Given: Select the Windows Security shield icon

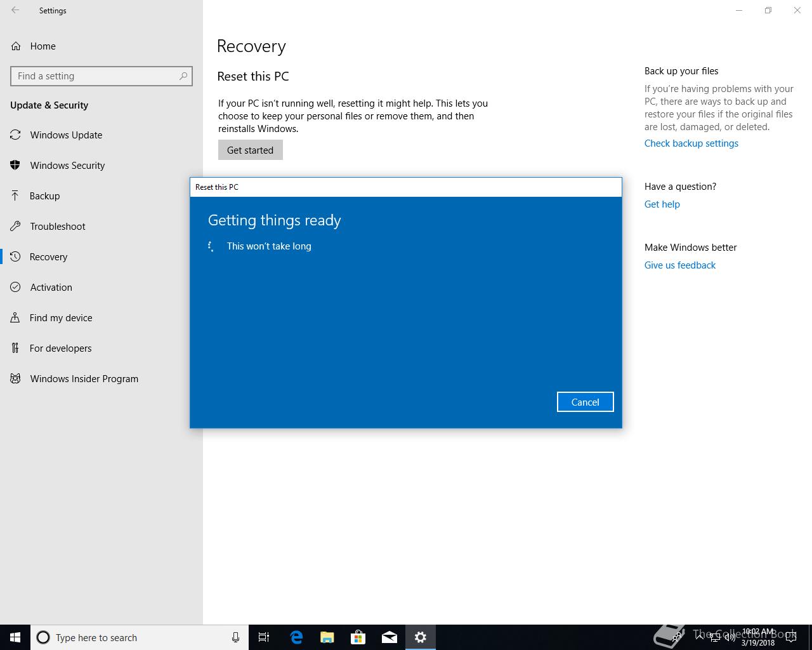Looking at the screenshot, I should (x=15, y=166).
